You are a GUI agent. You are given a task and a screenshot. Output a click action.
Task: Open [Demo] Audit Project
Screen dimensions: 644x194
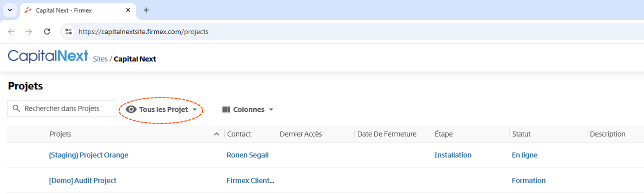click(x=83, y=180)
